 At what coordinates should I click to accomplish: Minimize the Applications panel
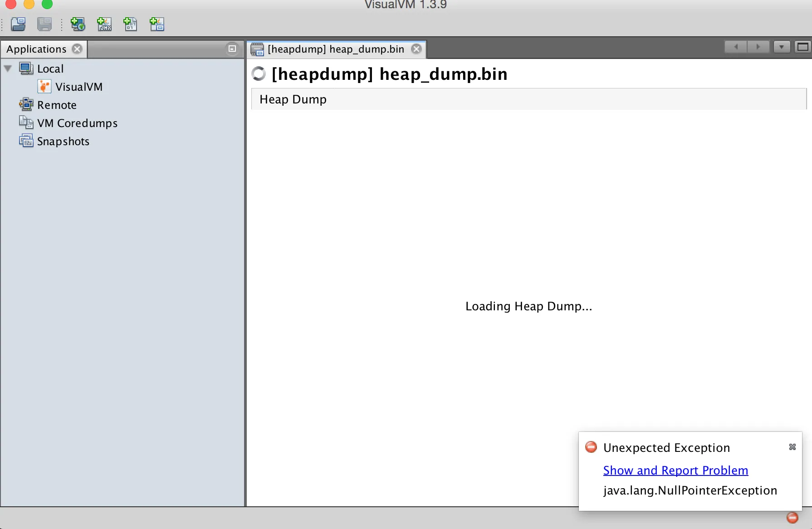[x=232, y=49]
